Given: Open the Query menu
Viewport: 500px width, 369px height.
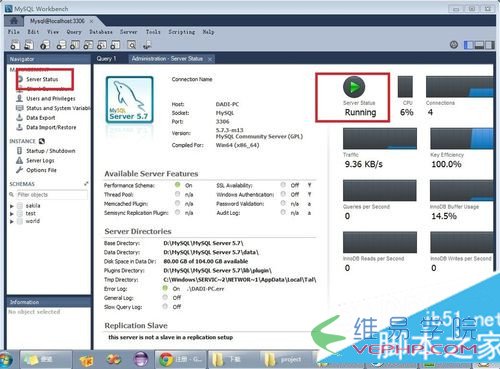Looking at the screenshot, I should (74, 32).
